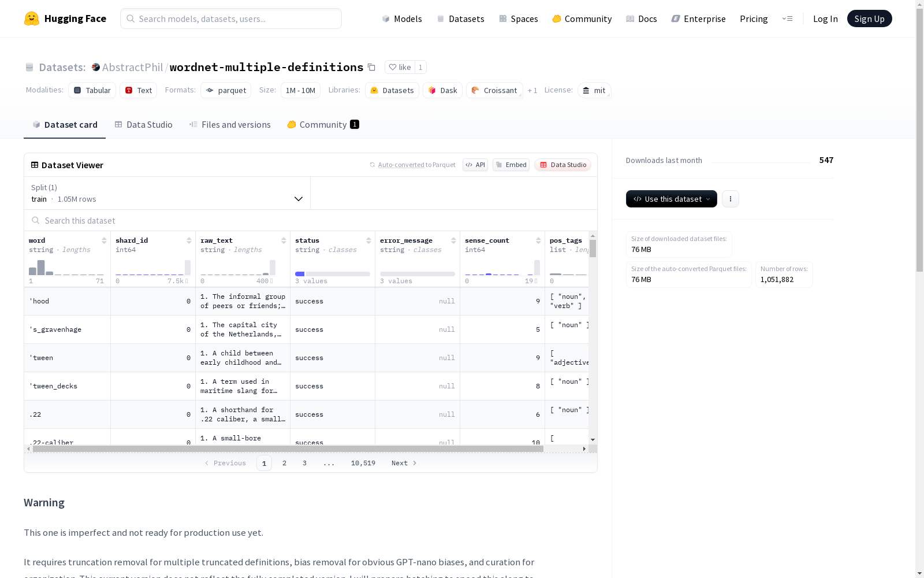
Task: Click the like count 1
Action: click(x=420, y=67)
